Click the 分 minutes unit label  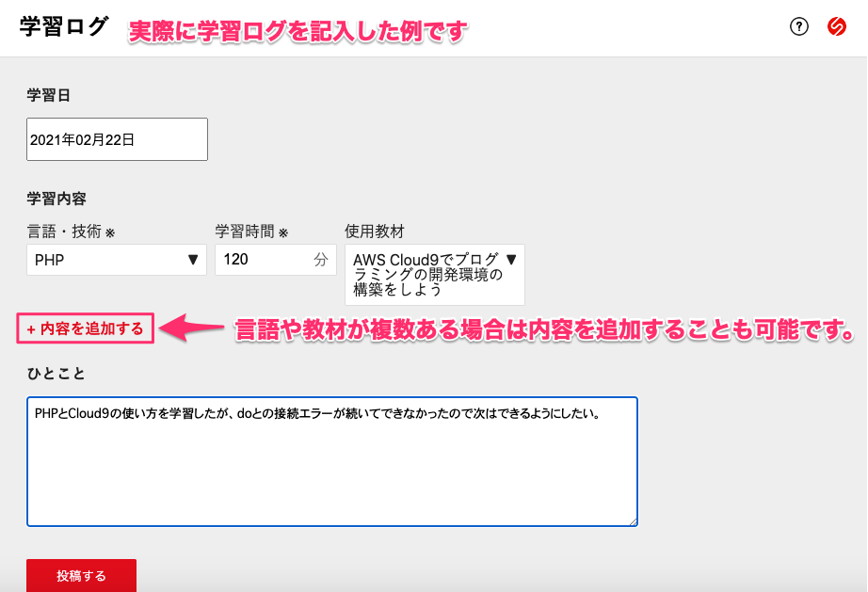pos(319,260)
